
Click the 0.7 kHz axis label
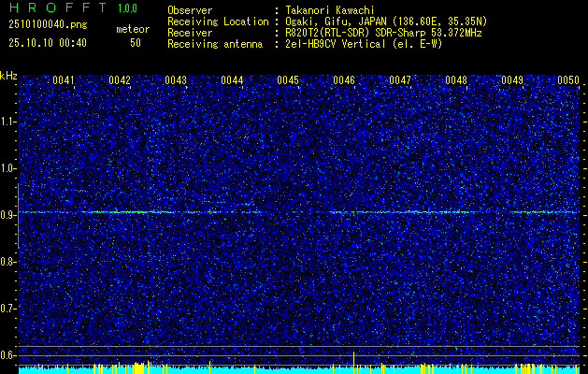(8, 309)
